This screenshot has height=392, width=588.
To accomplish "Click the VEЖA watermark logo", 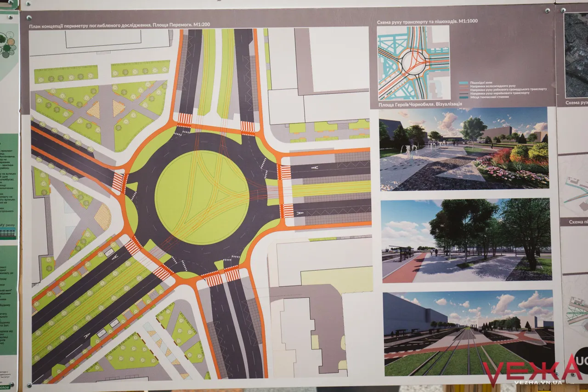I will coord(532,370).
